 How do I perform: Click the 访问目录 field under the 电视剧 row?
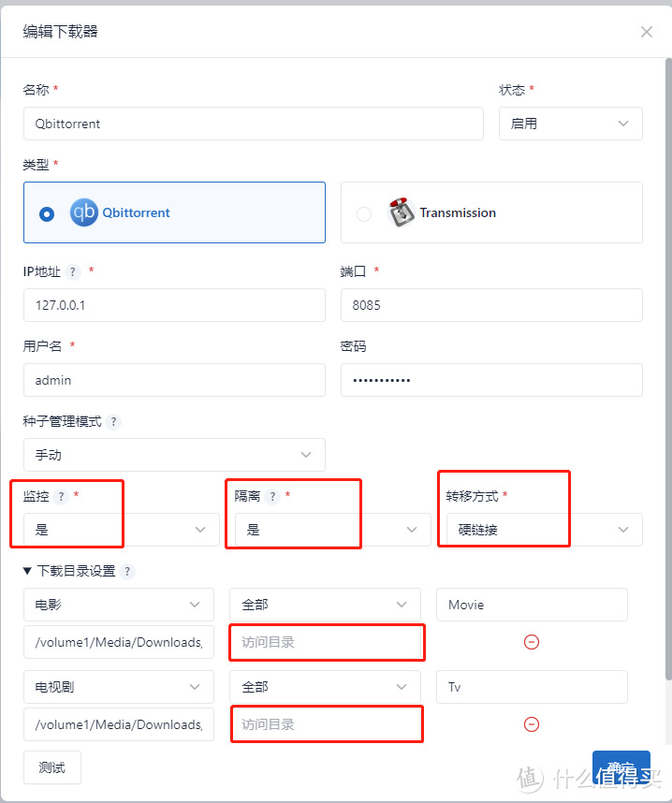tap(326, 724)
